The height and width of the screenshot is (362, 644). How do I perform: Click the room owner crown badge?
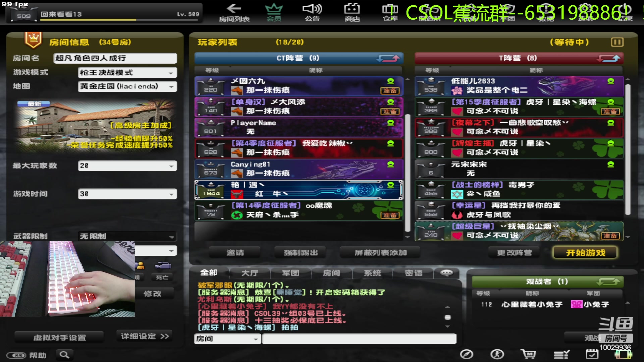(x=33, y=40)
